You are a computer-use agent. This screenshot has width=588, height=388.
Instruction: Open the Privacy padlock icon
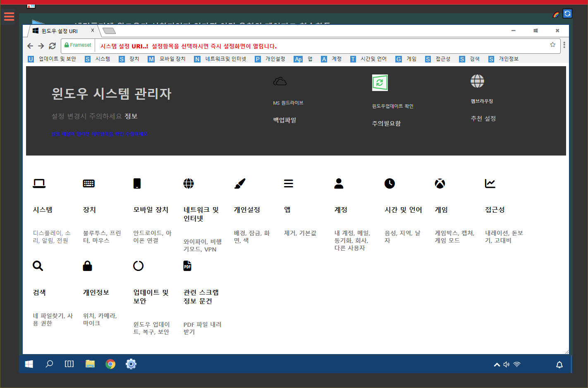pos(87,266)
